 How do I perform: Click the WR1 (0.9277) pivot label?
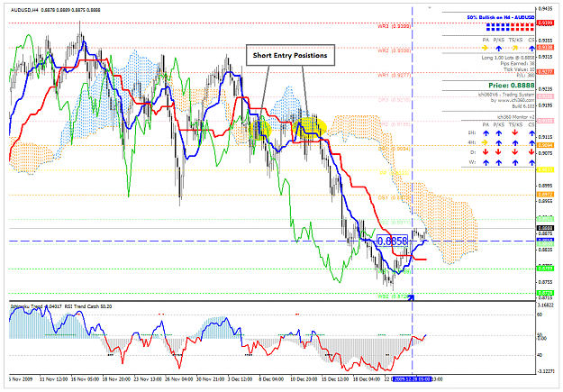point(394,75)
